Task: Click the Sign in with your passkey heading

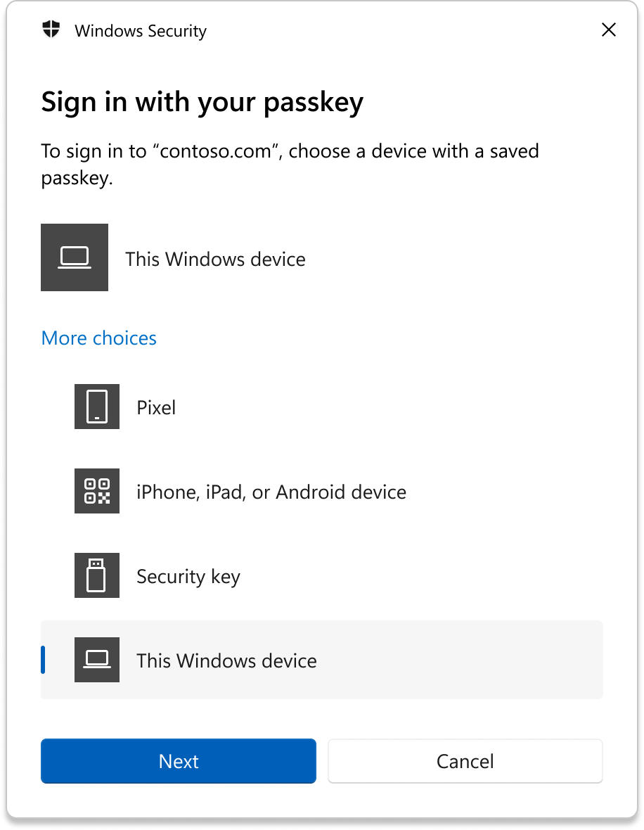Action: tap(202, 103)
